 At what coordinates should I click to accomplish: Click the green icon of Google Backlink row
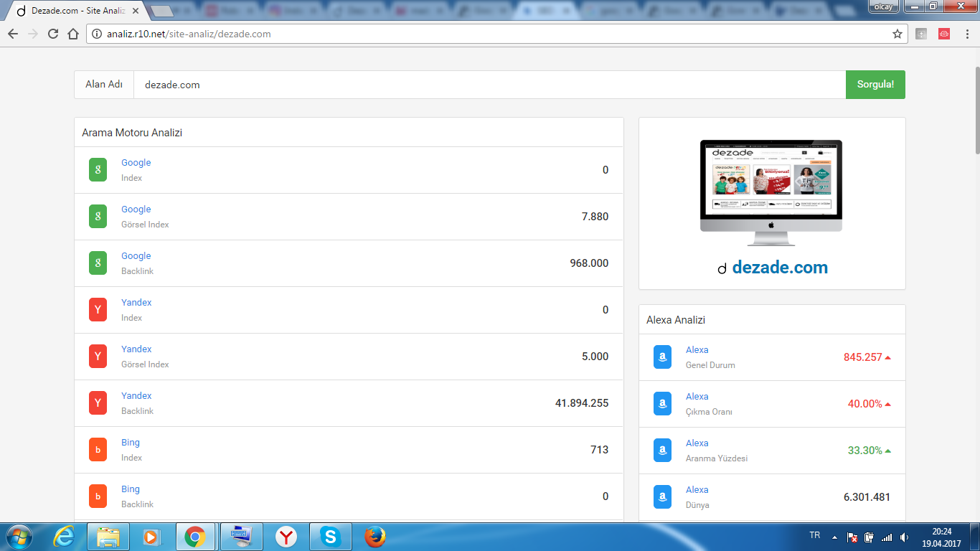(x=98, y=263)
